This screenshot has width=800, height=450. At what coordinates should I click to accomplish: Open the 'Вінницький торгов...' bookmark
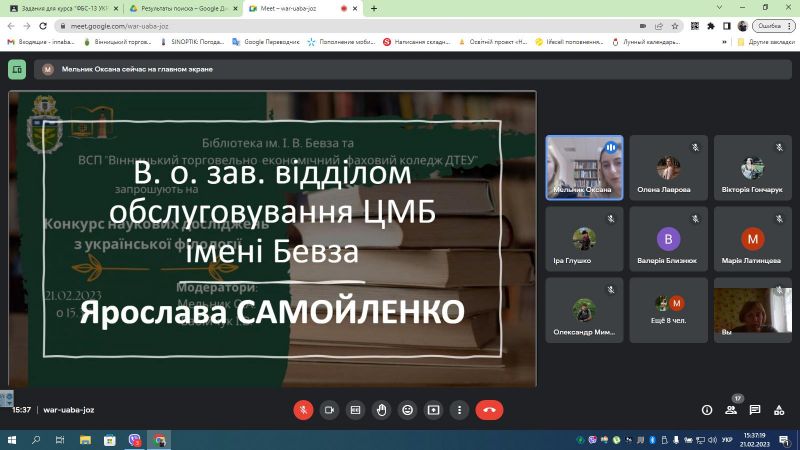tap(118, 42)
